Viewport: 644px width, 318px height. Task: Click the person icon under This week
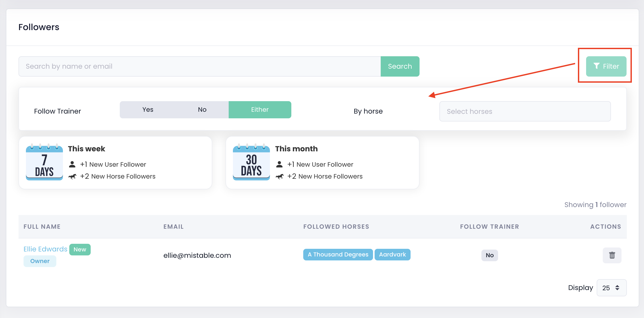coord(72,165)
